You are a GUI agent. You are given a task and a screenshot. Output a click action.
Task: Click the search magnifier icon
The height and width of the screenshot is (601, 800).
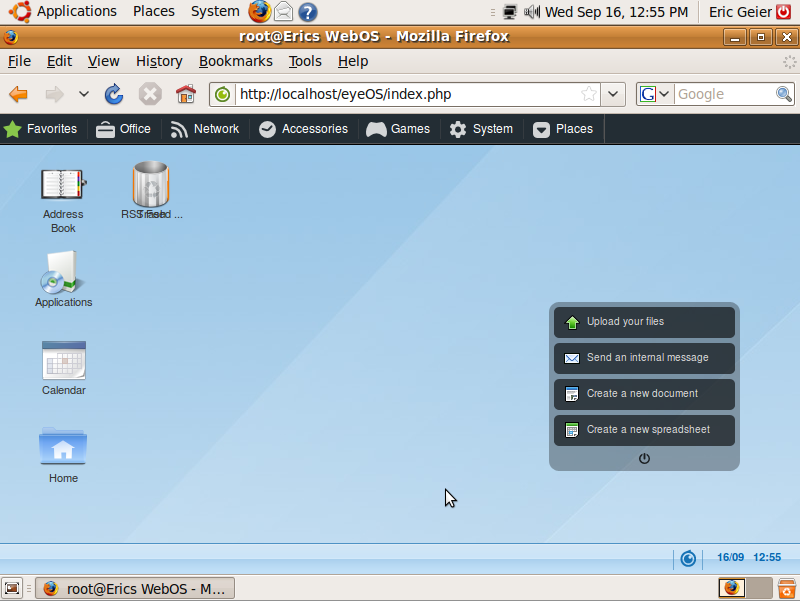(x=784, y=94)
